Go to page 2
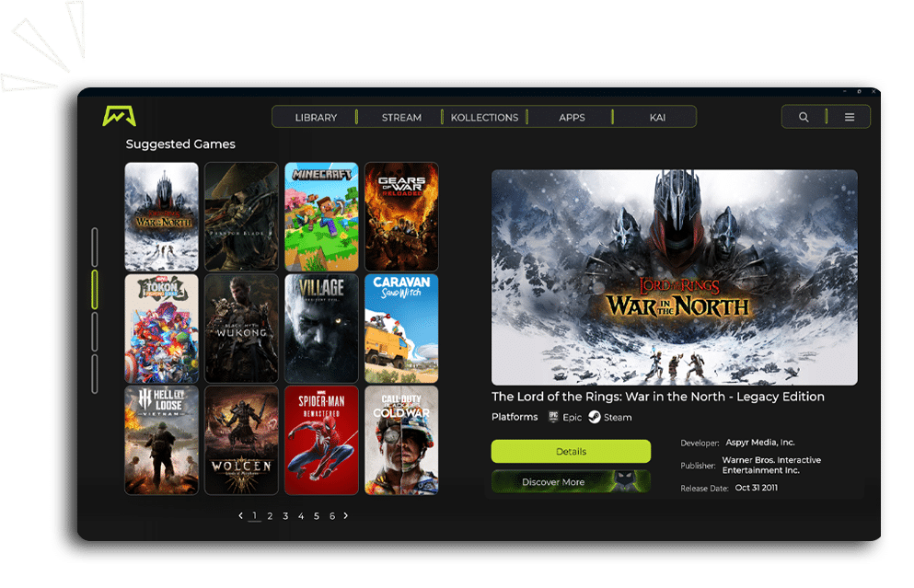Image resolution: width=914 pixels, height=588 pixels. [x=270, y=515]
